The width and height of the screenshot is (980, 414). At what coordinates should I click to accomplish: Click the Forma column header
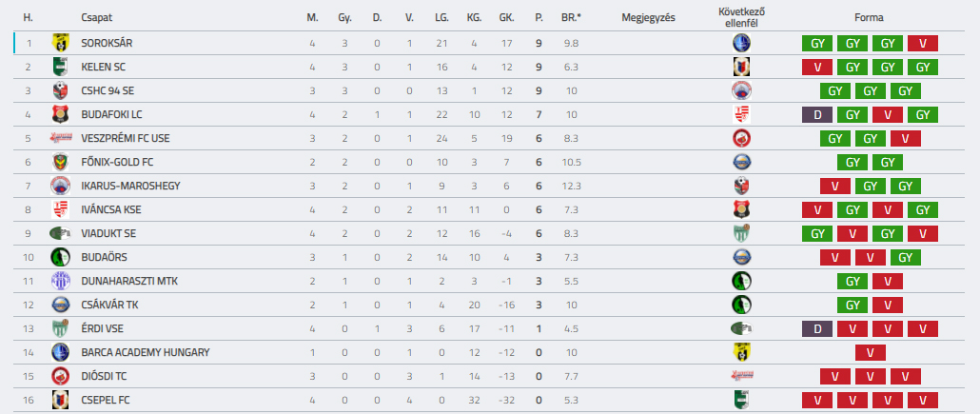pyautogui.click(x=870, y=17)
